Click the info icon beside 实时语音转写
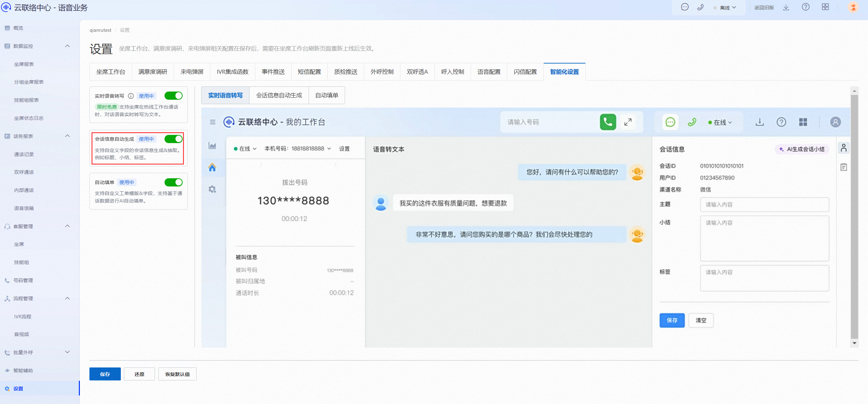Image resolution: width=868 pixels, height=404 pixels. click(131, 96)
